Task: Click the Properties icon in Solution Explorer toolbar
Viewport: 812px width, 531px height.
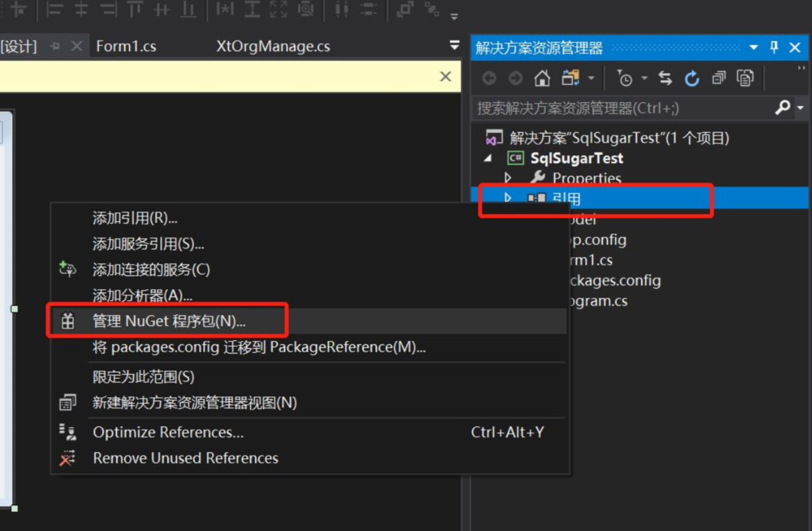Action: pyautogui.click(x=746, y=78)
